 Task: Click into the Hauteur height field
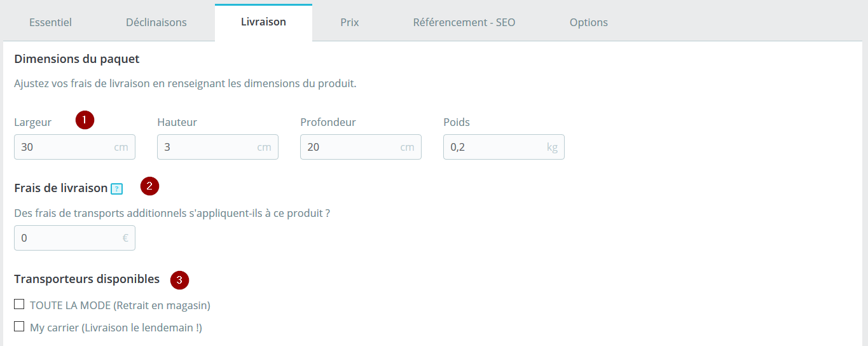coord(217,147)
